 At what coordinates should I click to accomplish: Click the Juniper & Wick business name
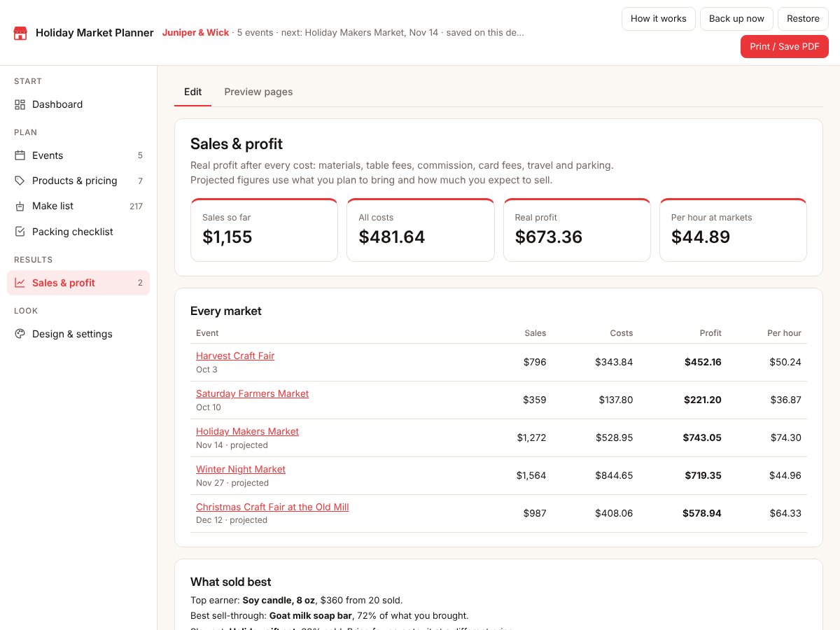point(195,33)
